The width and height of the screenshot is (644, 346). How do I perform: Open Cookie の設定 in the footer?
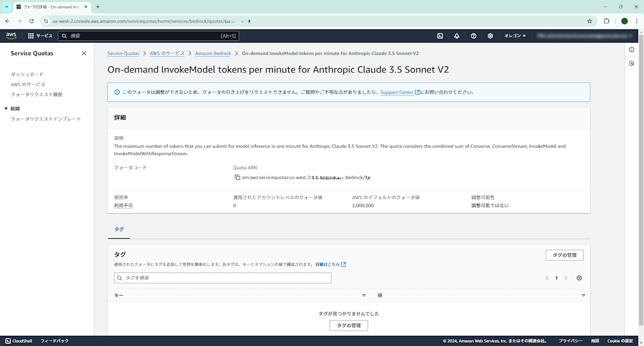[x=620, y=341]
